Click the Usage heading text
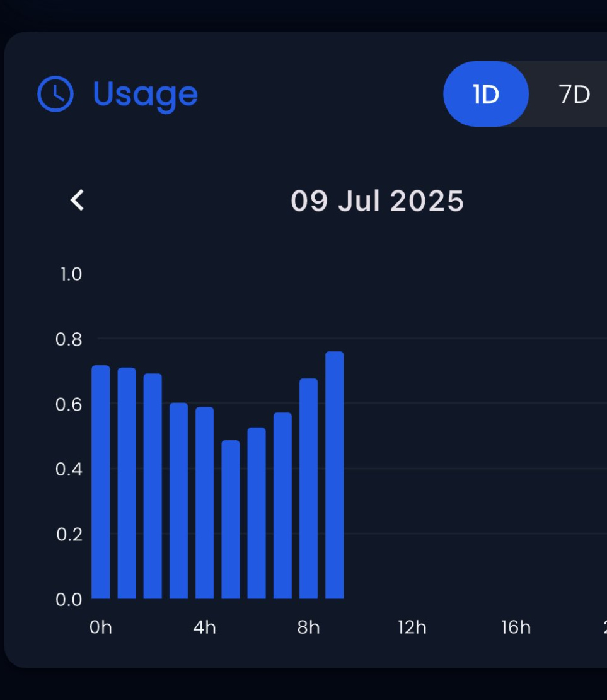The width and height of the screenshot is (607, 700). click(x=145, y=94)
